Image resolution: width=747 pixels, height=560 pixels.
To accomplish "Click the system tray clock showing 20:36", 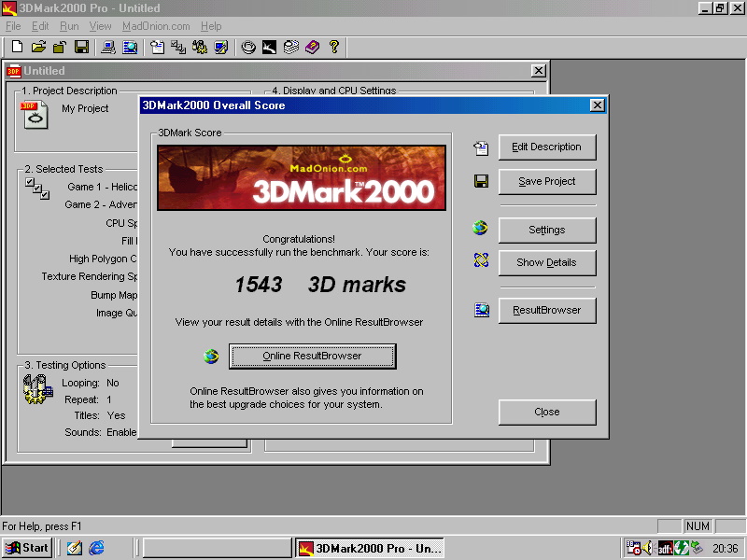I will click(x=726, y=549).
